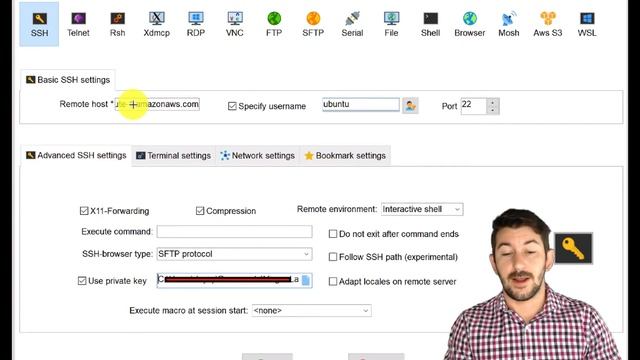Pick the Rsh session type

pos(118,24)
